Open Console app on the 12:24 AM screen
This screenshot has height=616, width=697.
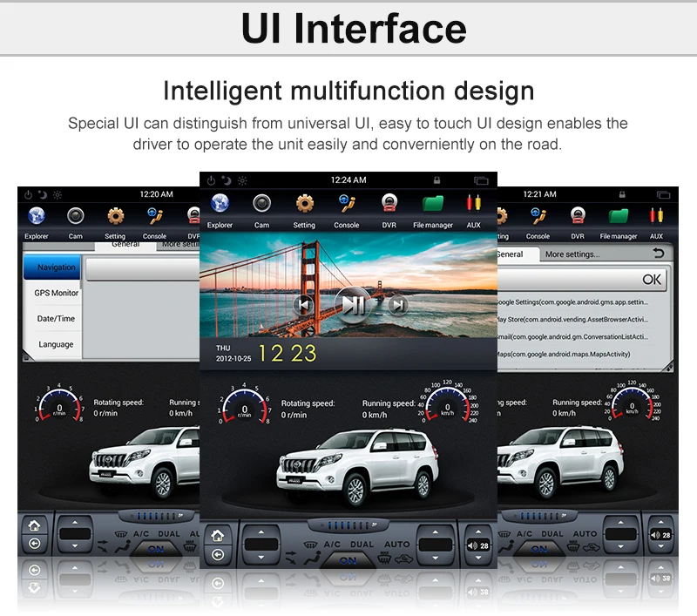(346, 211)
